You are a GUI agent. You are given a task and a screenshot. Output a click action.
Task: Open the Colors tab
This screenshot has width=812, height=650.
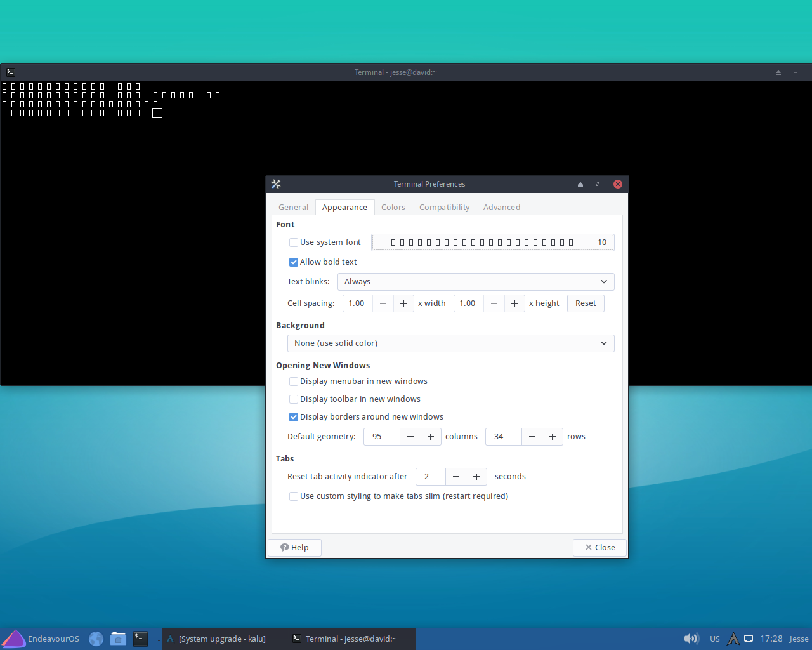(393, 208)
